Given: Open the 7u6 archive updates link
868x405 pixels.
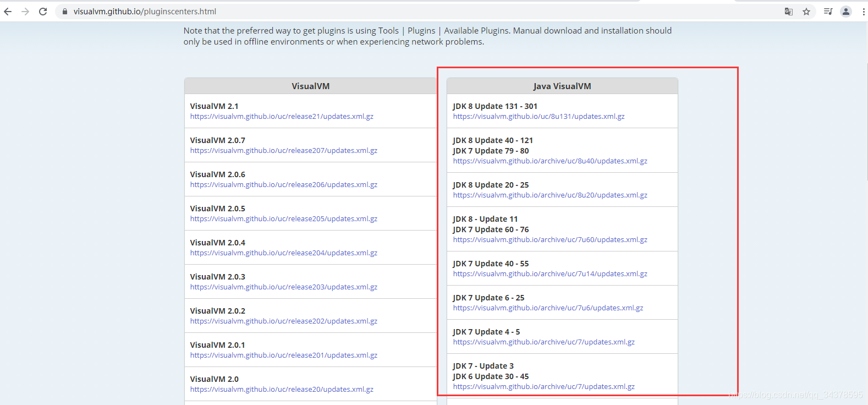Looking at the screenshot, I should tap(548, 308).
